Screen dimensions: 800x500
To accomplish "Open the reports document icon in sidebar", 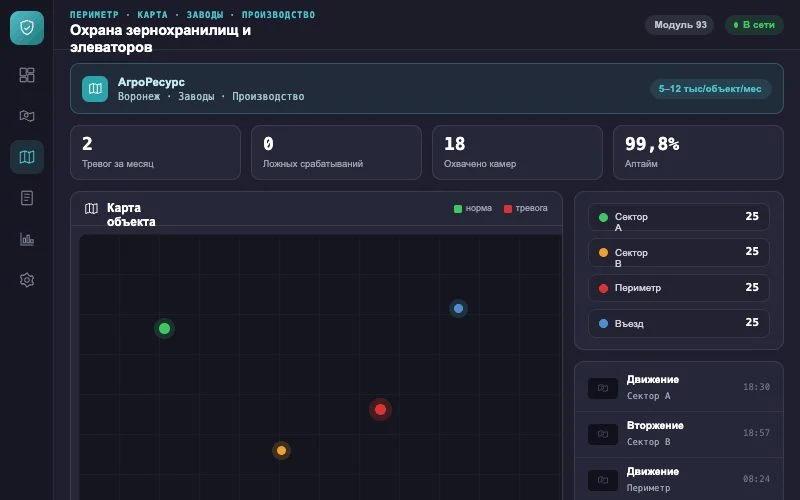I will pyautogui.click(x=27, y=198).
